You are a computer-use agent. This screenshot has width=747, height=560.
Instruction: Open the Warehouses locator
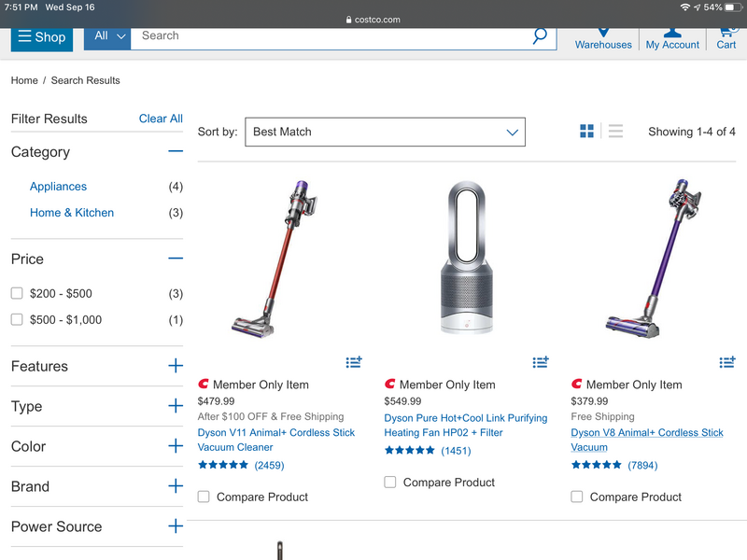[603, 39]
